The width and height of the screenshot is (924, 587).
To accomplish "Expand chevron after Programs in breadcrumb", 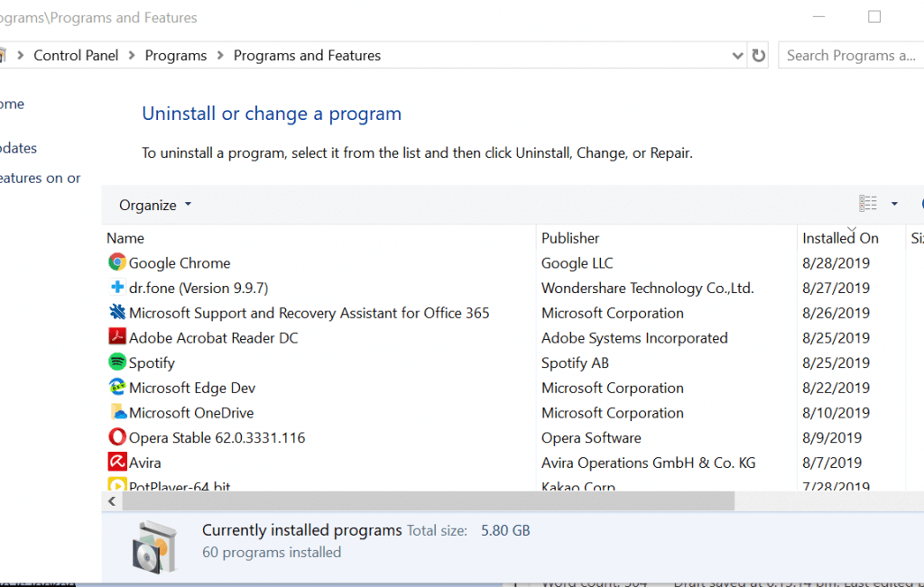I will (x=220, y=55).
